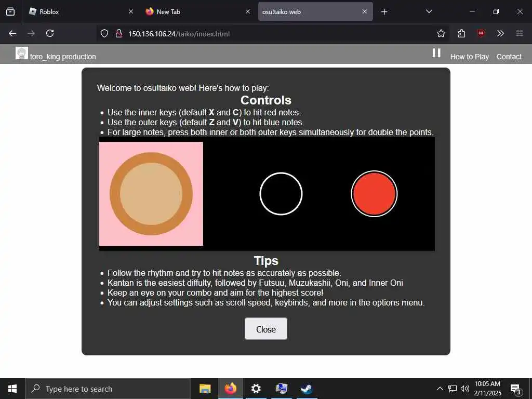Open the volume tray icon
This screenshot has height=399, width=532.
465,389
